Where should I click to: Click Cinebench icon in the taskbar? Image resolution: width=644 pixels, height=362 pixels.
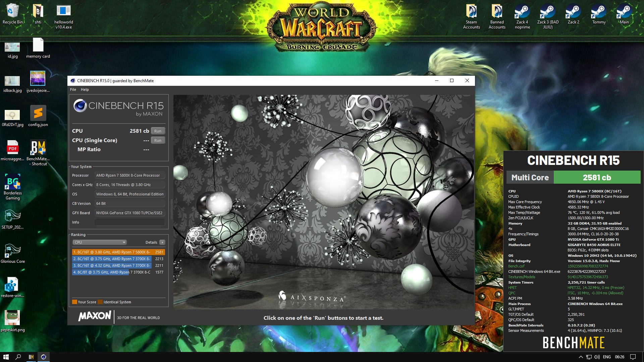[43, 357]
